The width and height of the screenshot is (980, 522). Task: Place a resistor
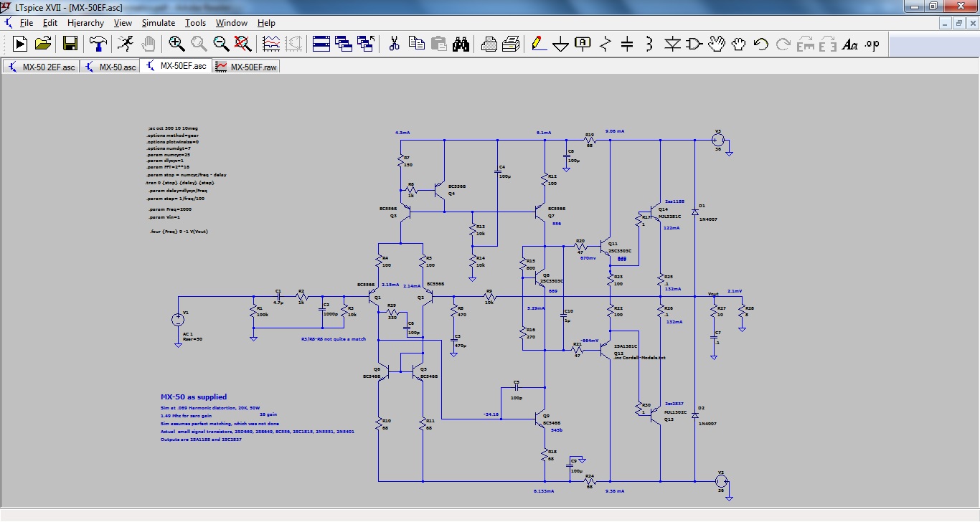point(606,44)
